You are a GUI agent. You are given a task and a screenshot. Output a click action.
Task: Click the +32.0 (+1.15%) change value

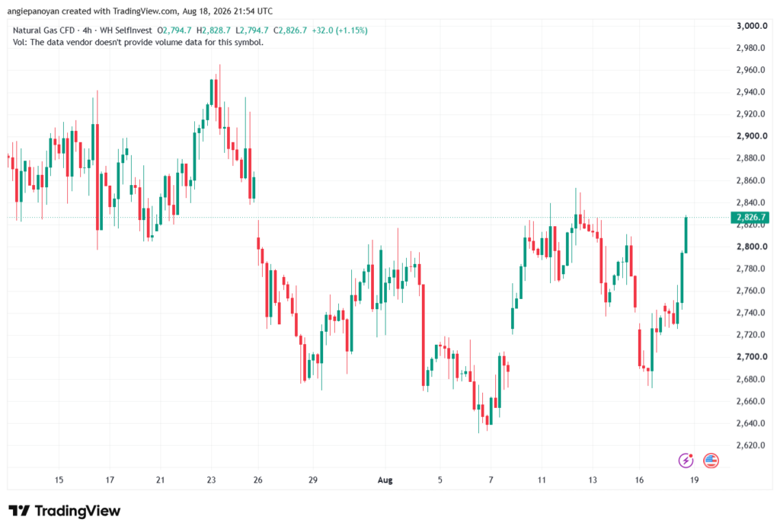click(x=340, y=30)
